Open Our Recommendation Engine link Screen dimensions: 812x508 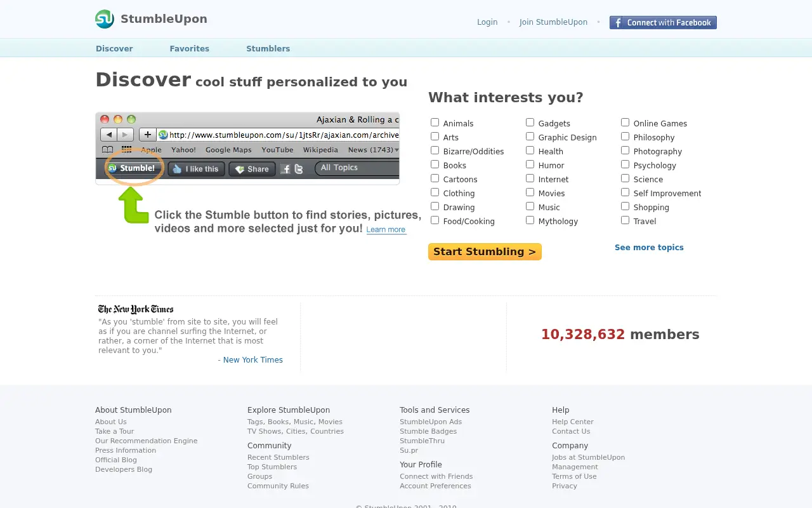tap(146, 441)
